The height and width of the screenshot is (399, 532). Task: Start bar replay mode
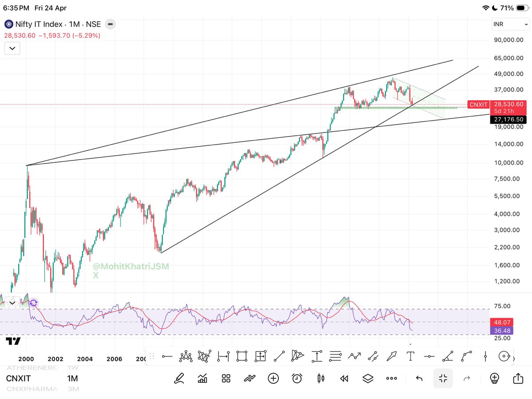[x=344, y=378]
